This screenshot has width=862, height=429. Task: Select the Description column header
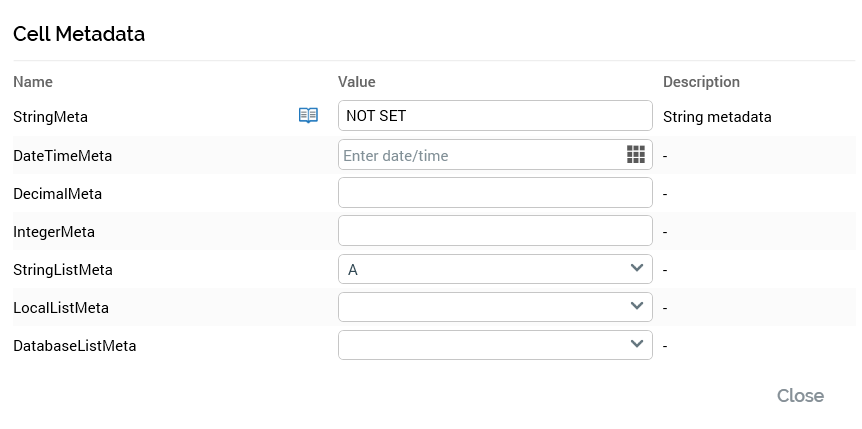(x=701, y=82)
